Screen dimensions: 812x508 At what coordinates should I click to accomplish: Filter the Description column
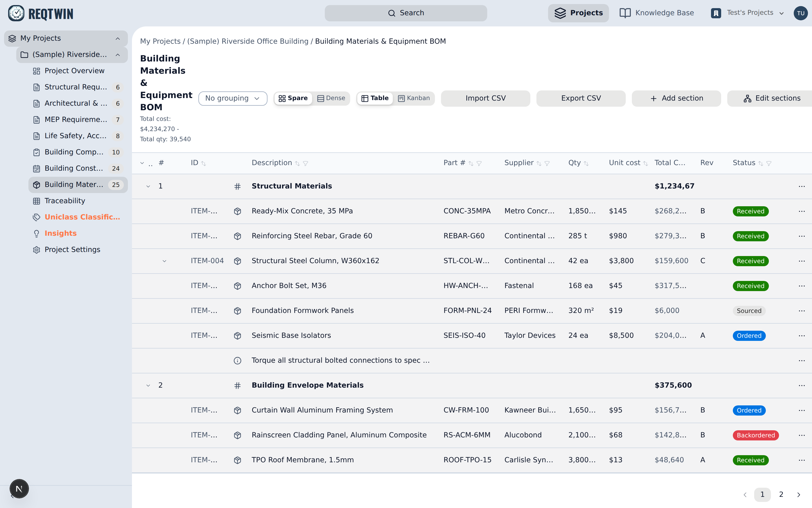pos(306,163)
